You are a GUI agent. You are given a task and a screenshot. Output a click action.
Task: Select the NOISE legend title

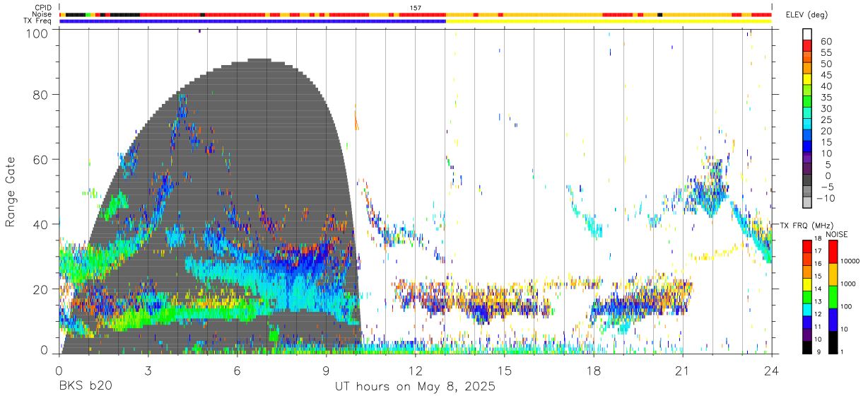coord(837,234)
